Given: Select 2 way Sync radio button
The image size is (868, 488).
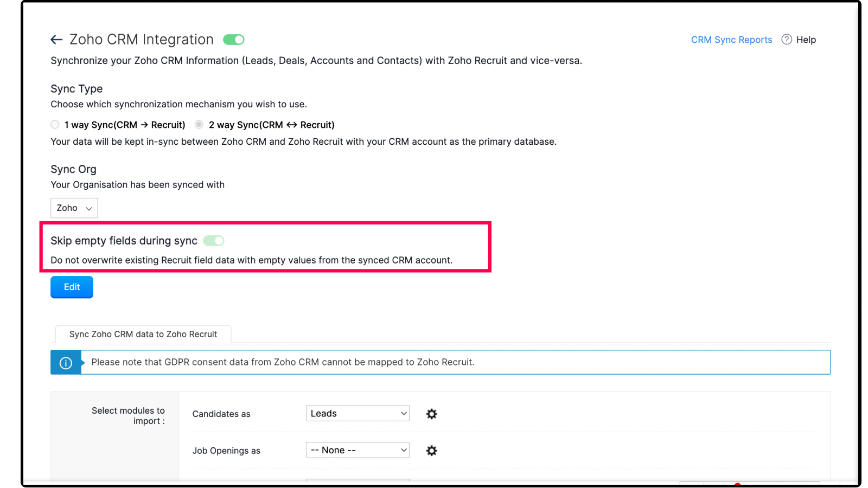Looking at the screenshot, I should pyautogui.click(x=199, y=125).
